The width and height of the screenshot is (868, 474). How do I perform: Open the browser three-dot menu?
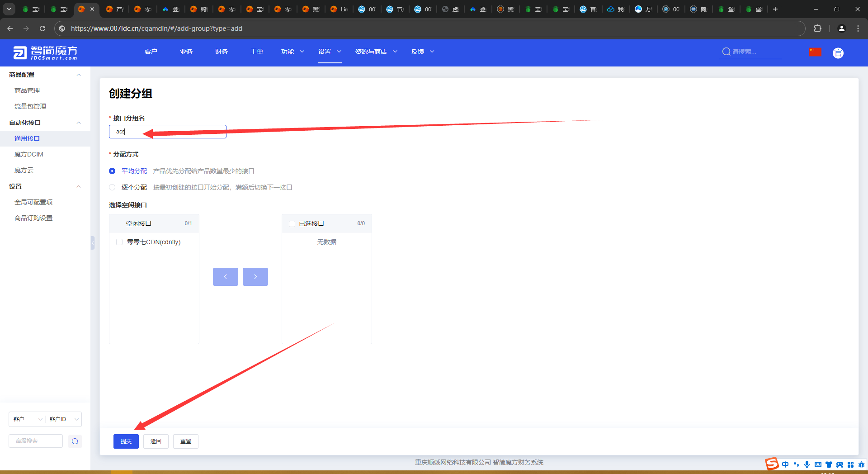[x=858, y=28]
